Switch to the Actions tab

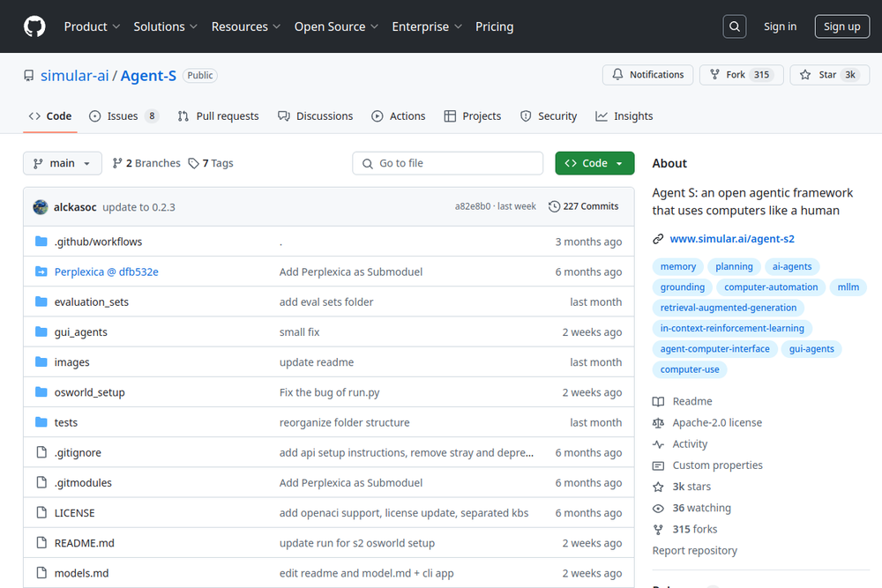coord(399,115)
